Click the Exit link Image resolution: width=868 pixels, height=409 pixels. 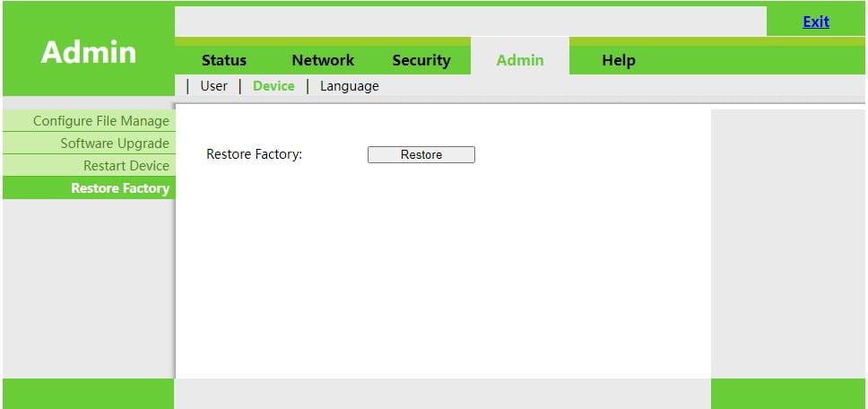point(815,22)
